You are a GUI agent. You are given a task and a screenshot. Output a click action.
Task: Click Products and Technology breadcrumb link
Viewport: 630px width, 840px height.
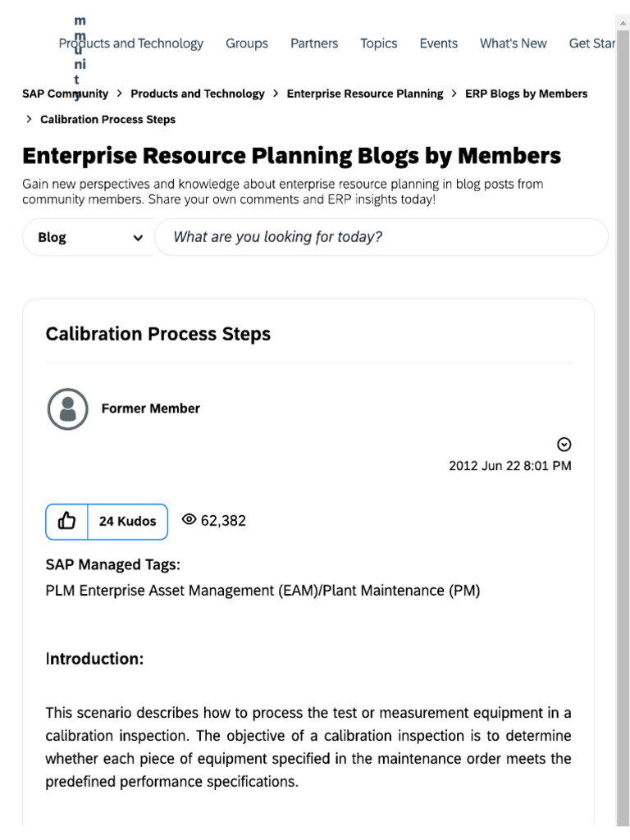pos(198,94)
